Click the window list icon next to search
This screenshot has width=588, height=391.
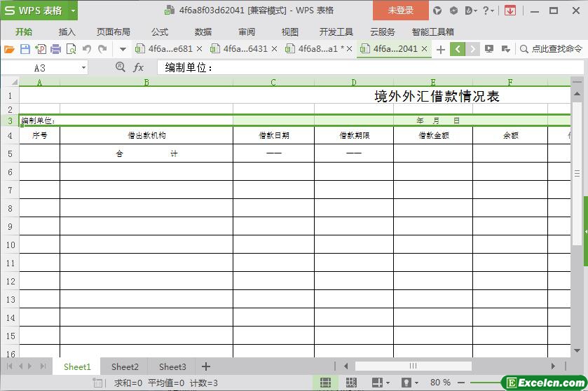(x=505, y=49)
